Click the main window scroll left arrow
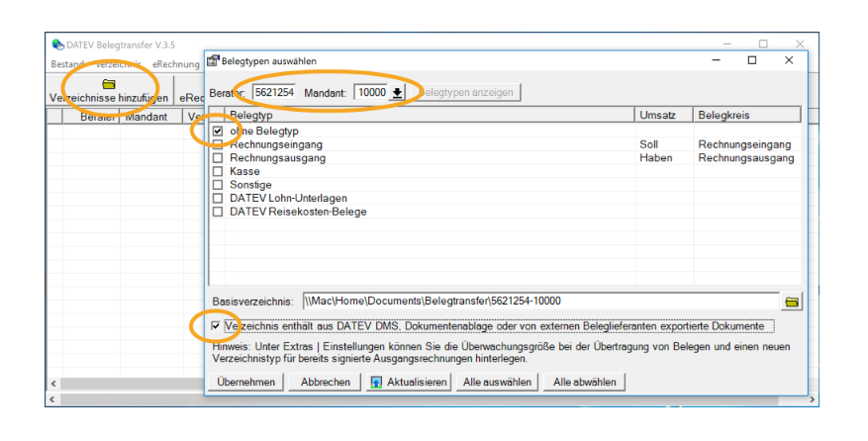 53,398
